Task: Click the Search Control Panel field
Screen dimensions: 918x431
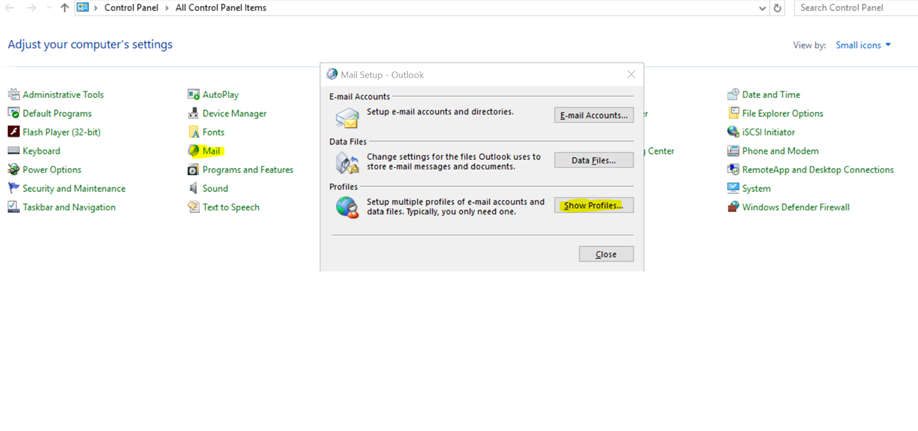Action: coord(856,8)
